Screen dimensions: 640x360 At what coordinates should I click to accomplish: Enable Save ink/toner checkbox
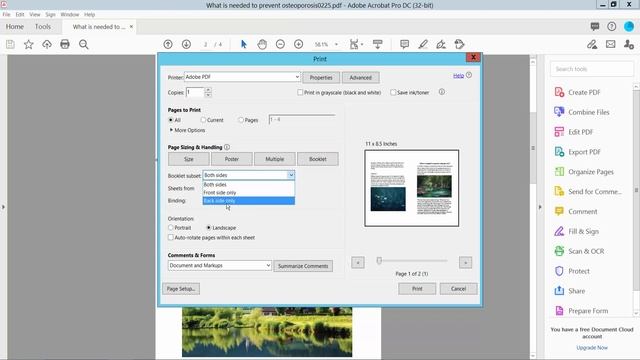[x=393, y=93]
